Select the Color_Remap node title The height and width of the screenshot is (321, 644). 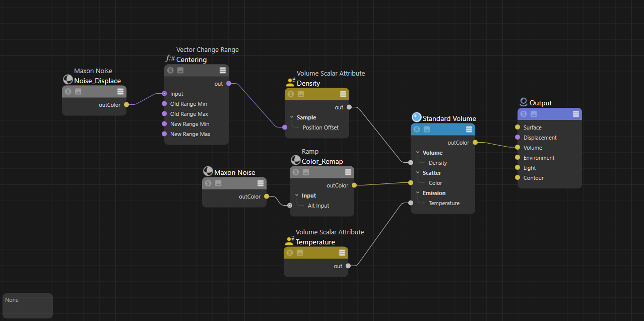tap(322, 162)
